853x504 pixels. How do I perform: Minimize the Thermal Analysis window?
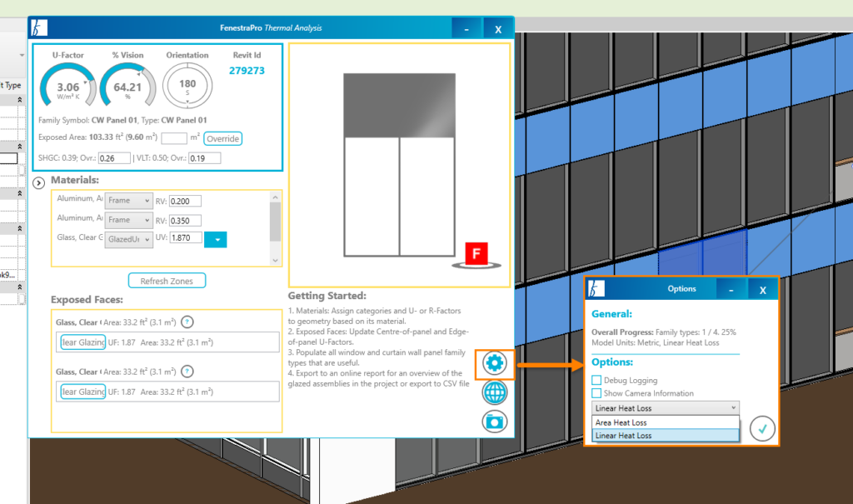tap(466, 29)
